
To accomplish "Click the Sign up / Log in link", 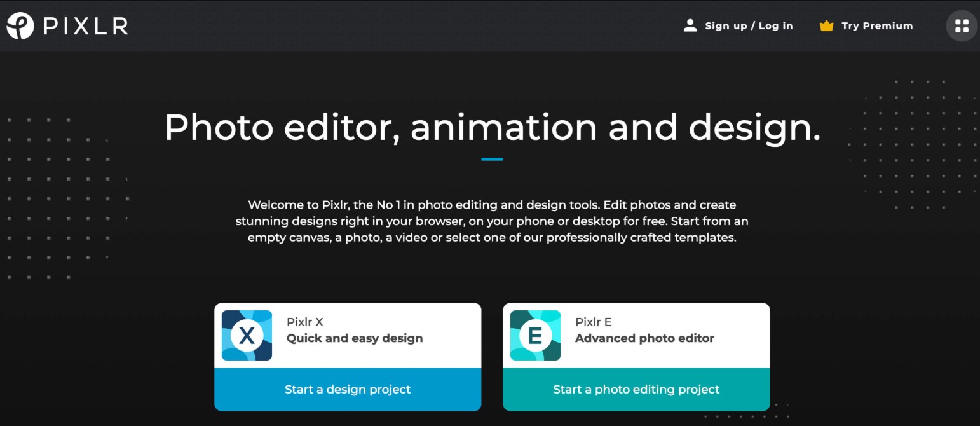I will coord(748,25).
